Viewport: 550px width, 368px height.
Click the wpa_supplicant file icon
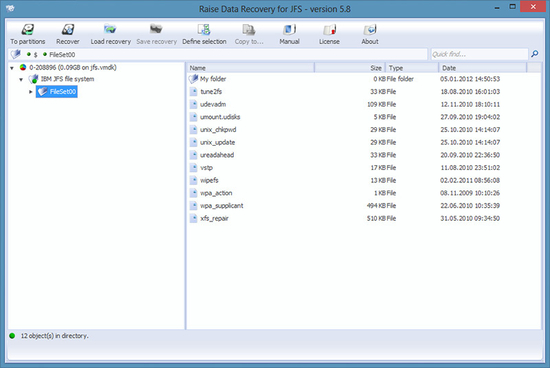193,206
